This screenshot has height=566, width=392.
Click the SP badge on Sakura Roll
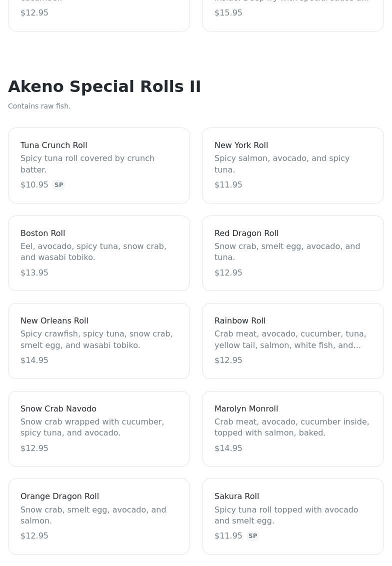[253, 536]
